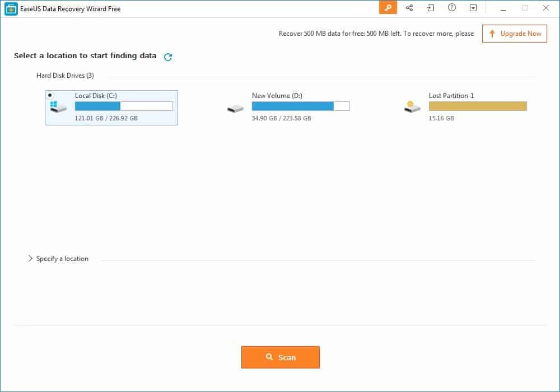Click the Recover 500 MB free notice text
Screen dimensions: 560x392
coord(376,34)
